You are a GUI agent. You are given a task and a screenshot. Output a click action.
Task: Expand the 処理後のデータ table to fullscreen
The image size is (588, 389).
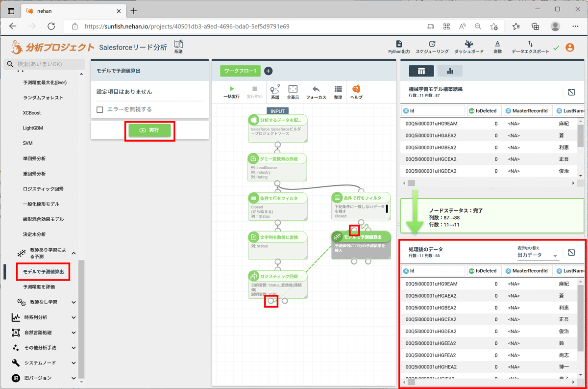click(x=571, y=253)
